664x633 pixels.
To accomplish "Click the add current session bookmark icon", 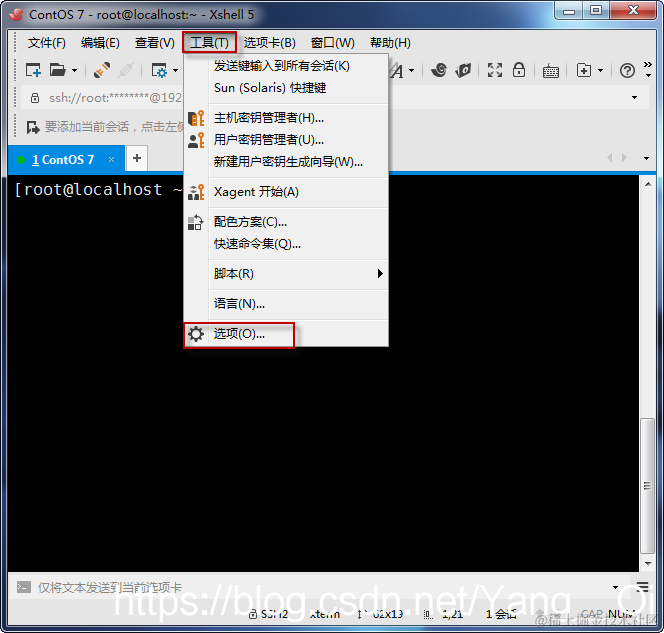I will 33,127.
